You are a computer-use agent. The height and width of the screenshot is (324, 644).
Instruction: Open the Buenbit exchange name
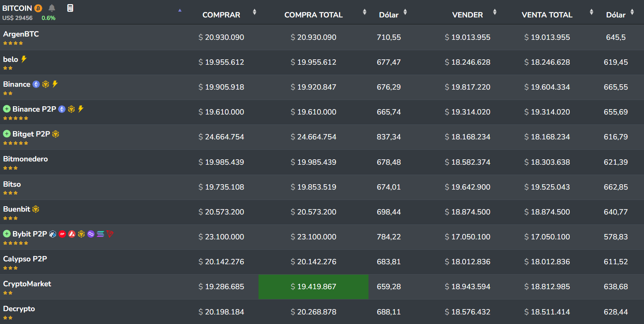click(17, 209)
